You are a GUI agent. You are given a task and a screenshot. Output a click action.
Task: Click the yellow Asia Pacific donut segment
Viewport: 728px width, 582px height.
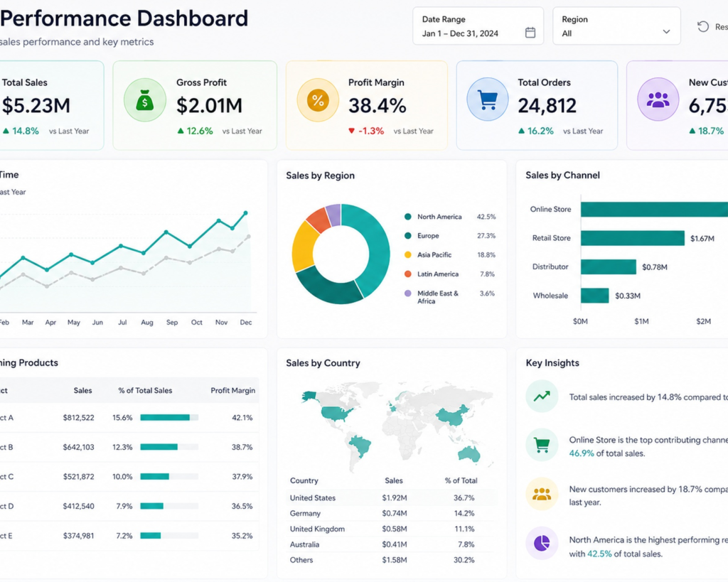pyautogui.click(x=302, y=248)
